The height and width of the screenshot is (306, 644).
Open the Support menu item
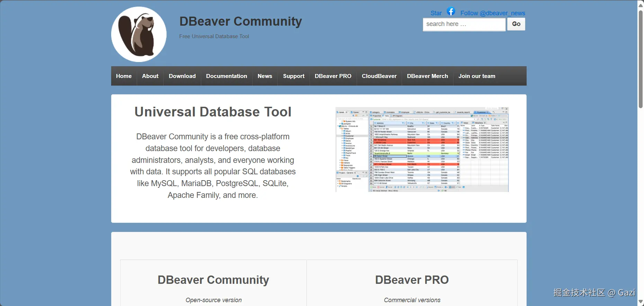(294, 76)
